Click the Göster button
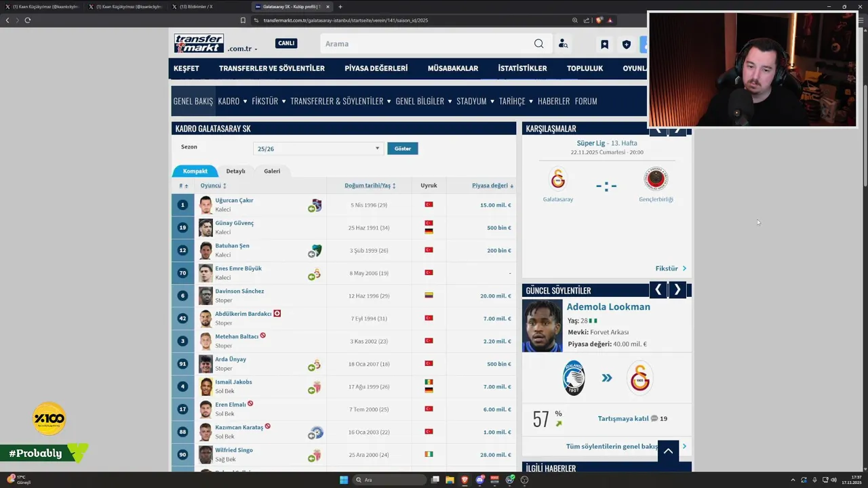 (403, 148)
